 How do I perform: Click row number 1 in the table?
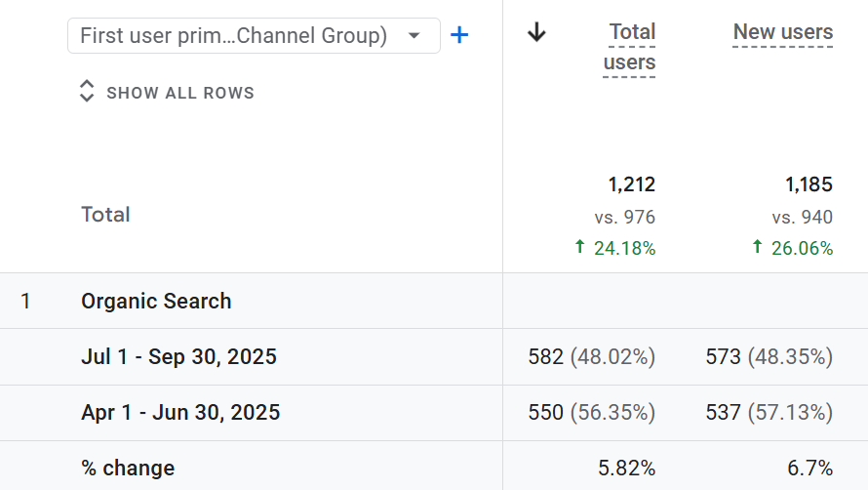pos(25,301)
